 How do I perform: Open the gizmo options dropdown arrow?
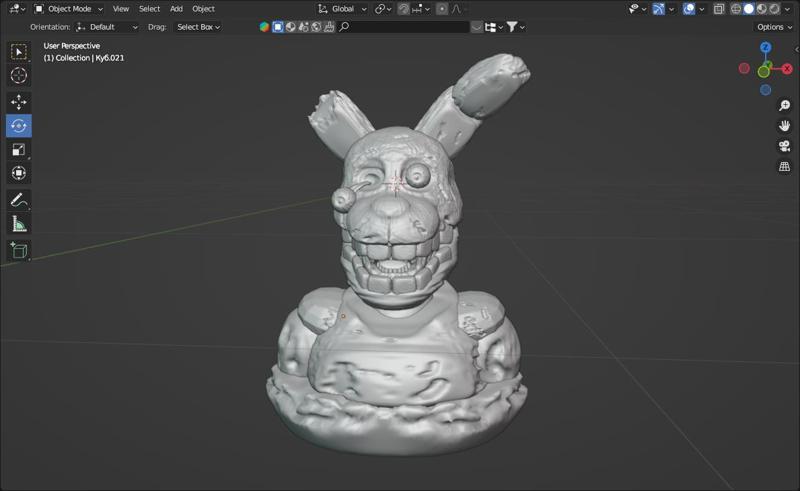671,9
